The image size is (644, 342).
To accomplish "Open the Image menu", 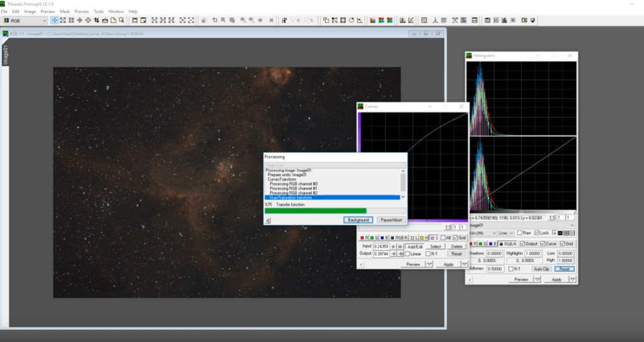I will tap(30, 11).
